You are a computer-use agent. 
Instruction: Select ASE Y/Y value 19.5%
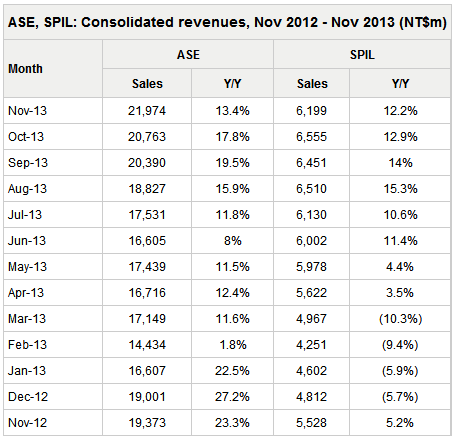click(232, 162)
